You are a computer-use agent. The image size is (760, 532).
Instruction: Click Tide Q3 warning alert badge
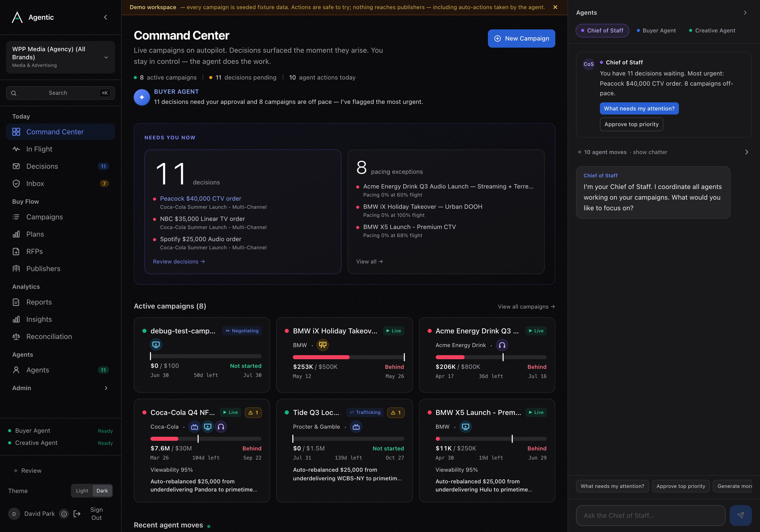coord(396,412)
